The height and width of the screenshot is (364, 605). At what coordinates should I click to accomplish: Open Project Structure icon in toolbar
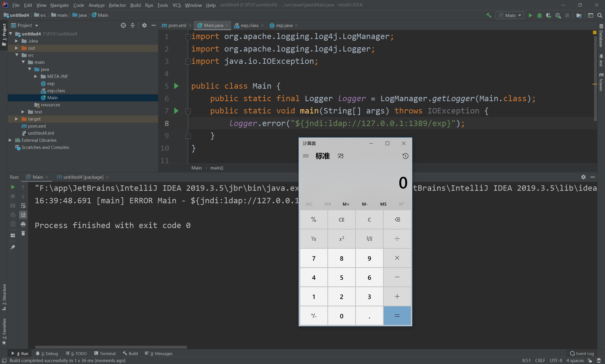coord(579,15)
